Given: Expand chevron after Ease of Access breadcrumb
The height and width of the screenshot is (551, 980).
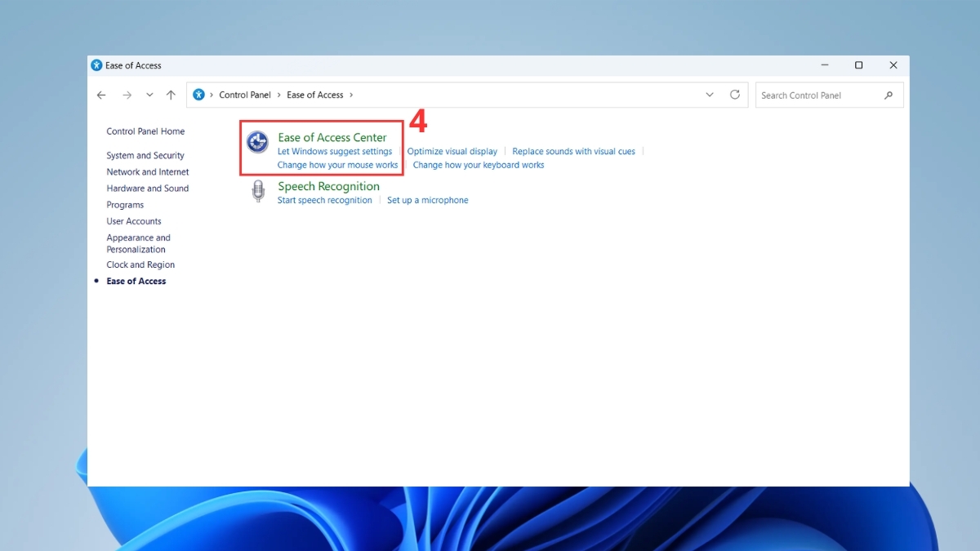Looking at the screenshot, I should click(x=351, y=96).
